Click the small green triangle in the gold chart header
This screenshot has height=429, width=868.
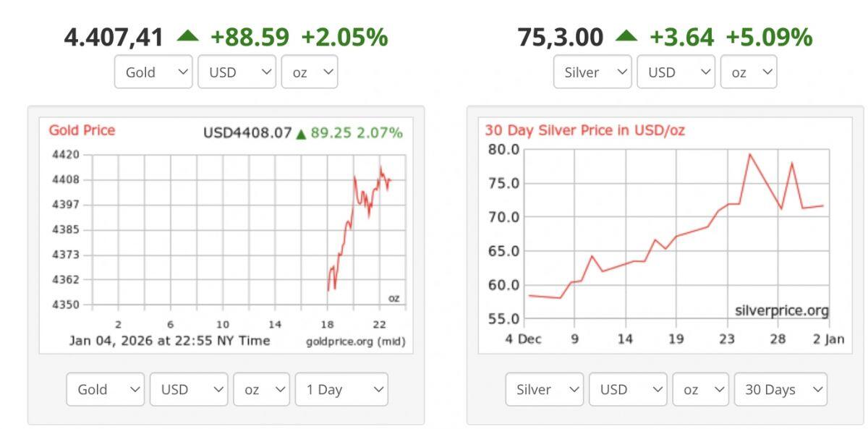point(301,134)
